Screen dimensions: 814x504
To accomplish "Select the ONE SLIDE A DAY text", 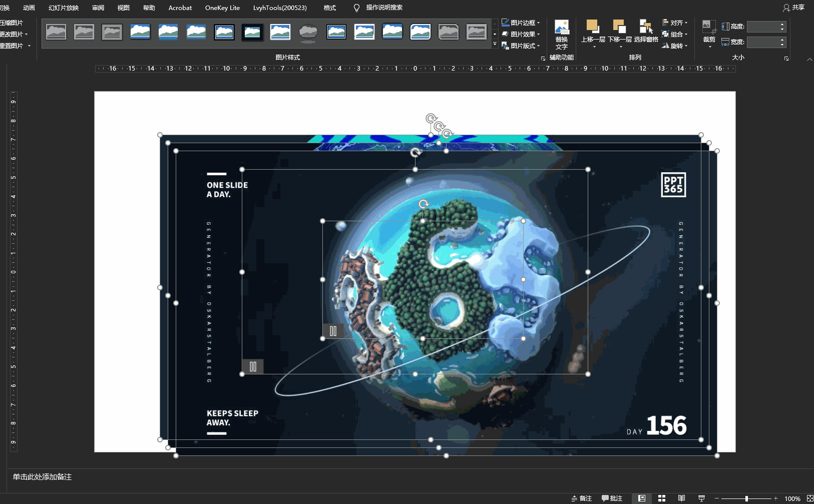I will coord(227,190).
